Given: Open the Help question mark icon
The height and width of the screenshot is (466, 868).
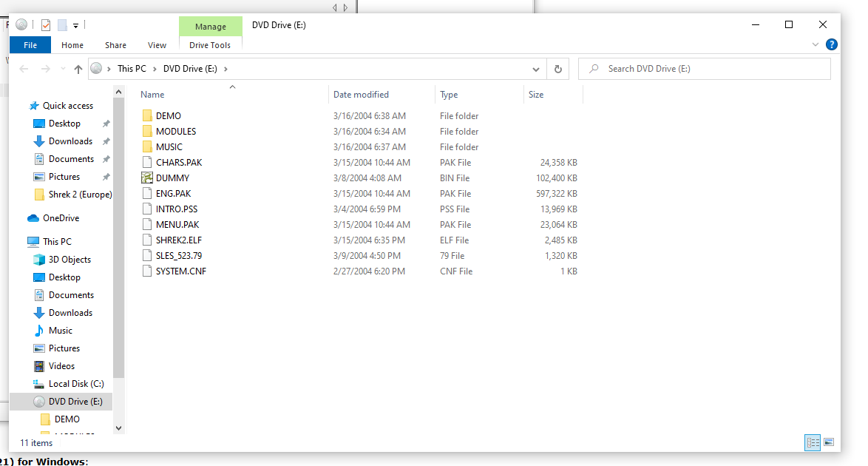Looking at the screenshot, I should point(832,45).
